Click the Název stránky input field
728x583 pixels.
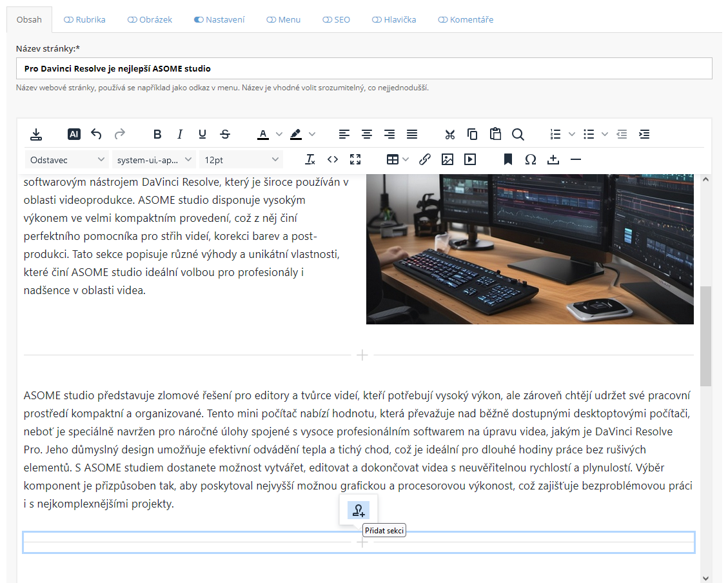click(x=364, y=68)
